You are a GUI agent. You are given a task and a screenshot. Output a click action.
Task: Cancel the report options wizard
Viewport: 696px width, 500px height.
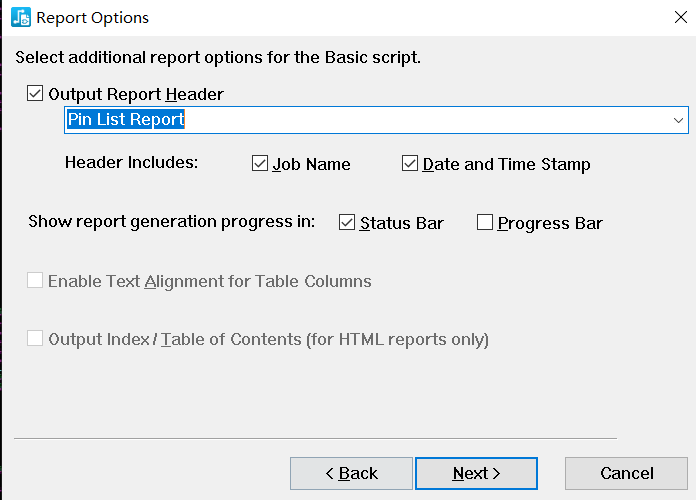pos(626,473)
